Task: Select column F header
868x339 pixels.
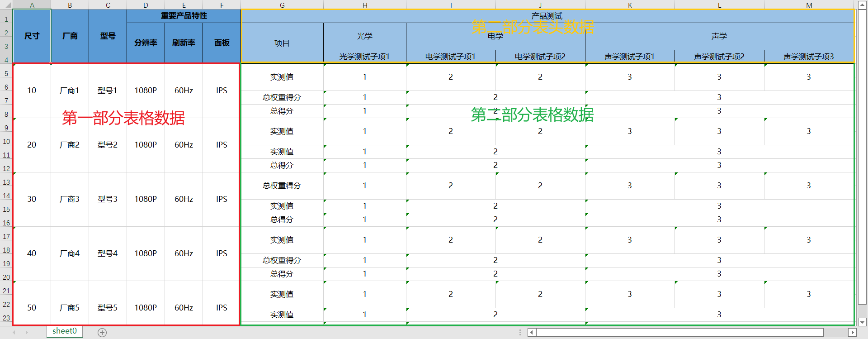Action: (x=222, y=5)
